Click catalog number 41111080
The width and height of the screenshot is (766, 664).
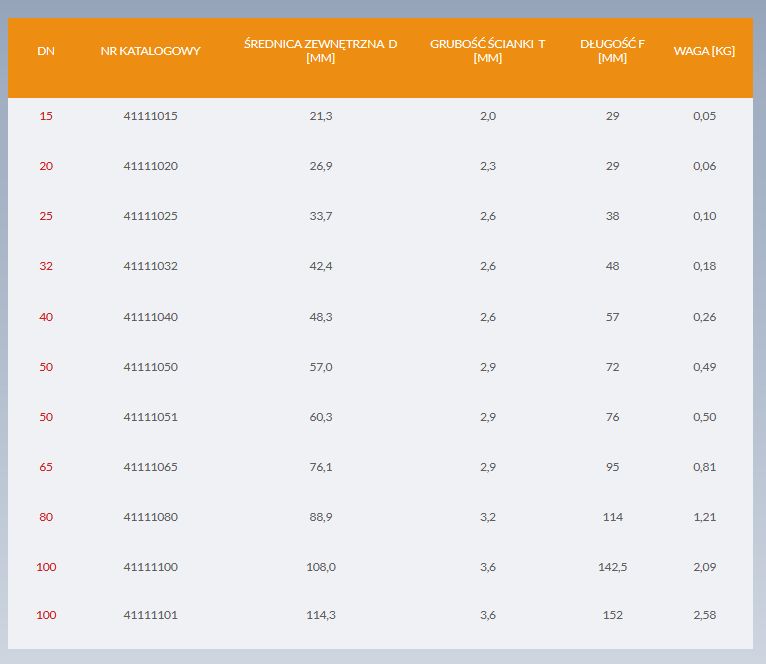coord(150,517)
